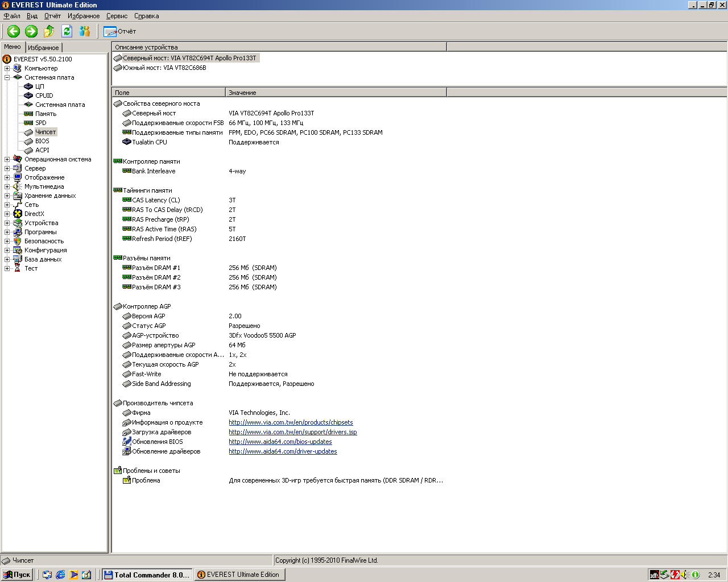Click the EVEREST Ultimate Edition taskbar button
Viewport: 728px width, 582px height.
click(239, 575)
